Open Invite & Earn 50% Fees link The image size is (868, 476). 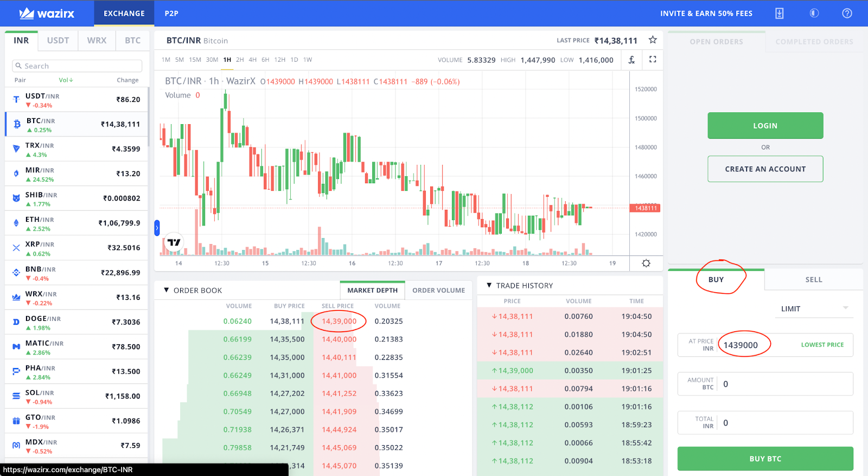706,14
